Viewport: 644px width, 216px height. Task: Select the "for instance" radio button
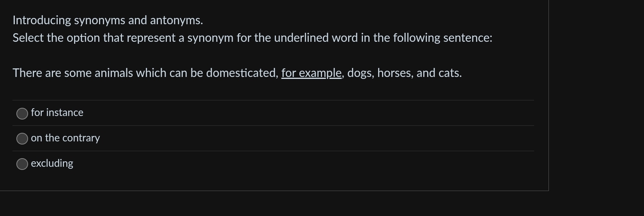tap(22, 113)
